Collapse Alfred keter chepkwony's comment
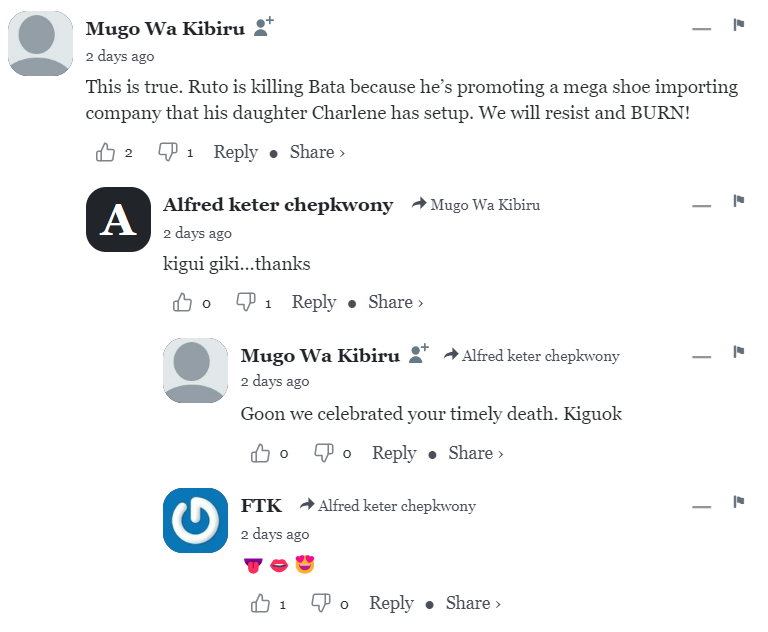 [701, 204]
